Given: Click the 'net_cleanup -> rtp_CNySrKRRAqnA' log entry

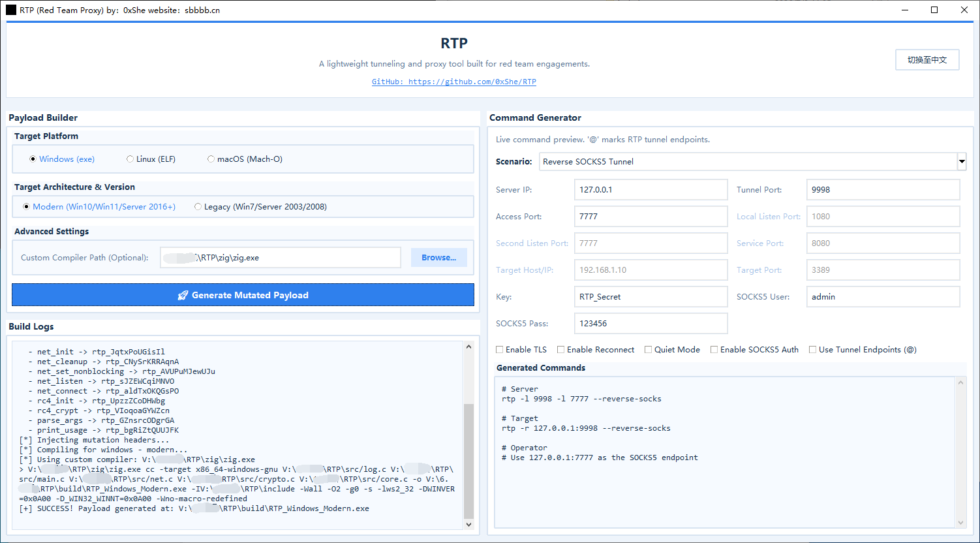Looking at the screenshot, I should pyautogui.click(x=103, y=362).
